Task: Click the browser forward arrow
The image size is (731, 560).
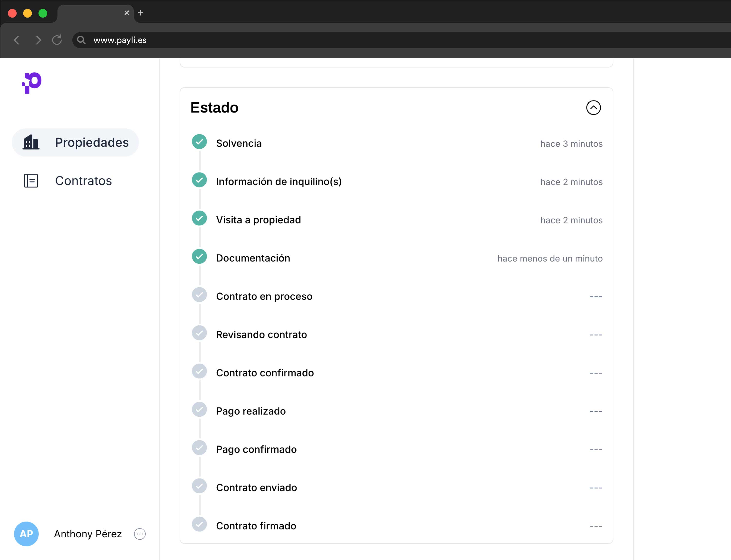Action: pos(38,40)
